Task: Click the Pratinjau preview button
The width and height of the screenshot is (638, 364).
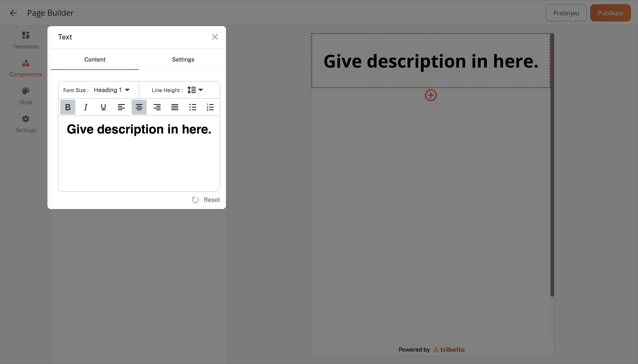Action: tap(566, 13)
